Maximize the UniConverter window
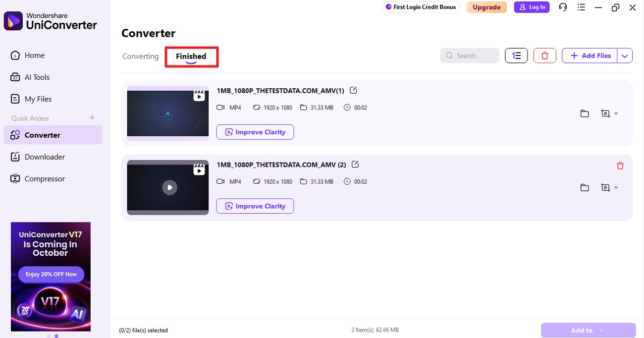The height and width of the screenshot is (338, 644). coord(615,7)
